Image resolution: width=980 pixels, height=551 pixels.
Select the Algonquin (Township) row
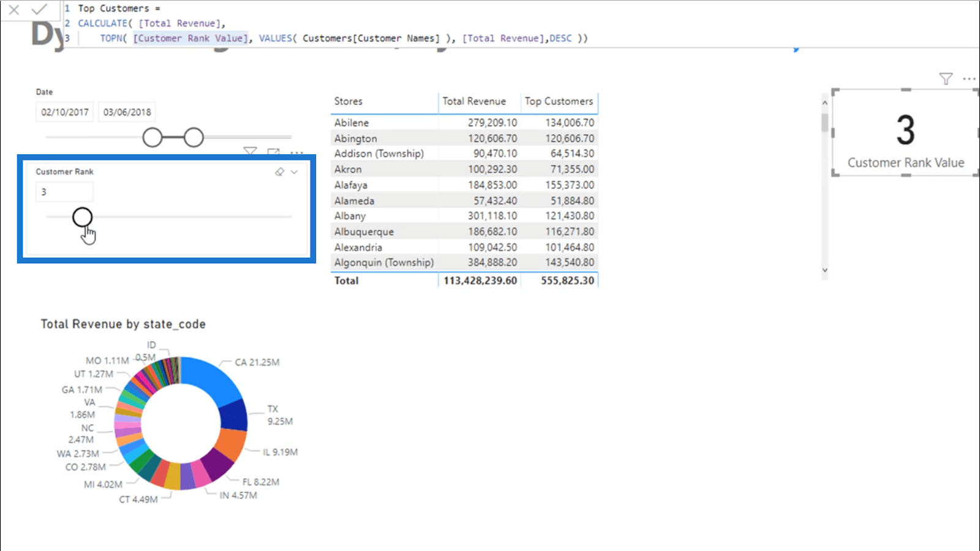(x=464, y=263)
